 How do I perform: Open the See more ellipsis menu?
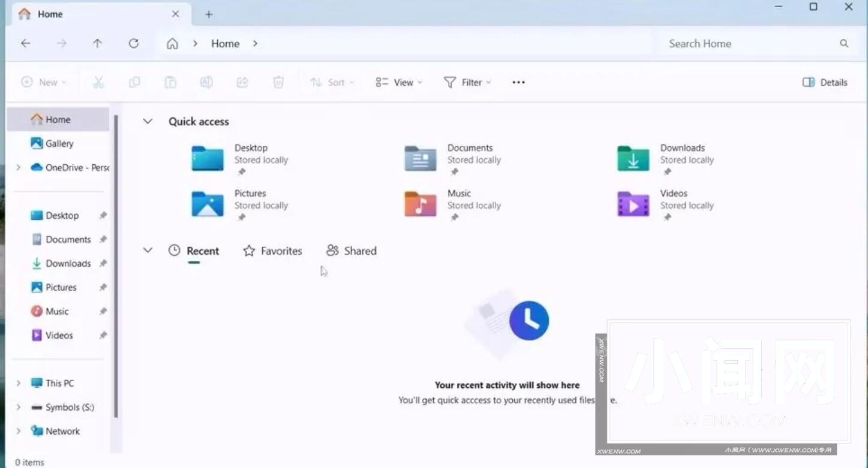(519, 82)
